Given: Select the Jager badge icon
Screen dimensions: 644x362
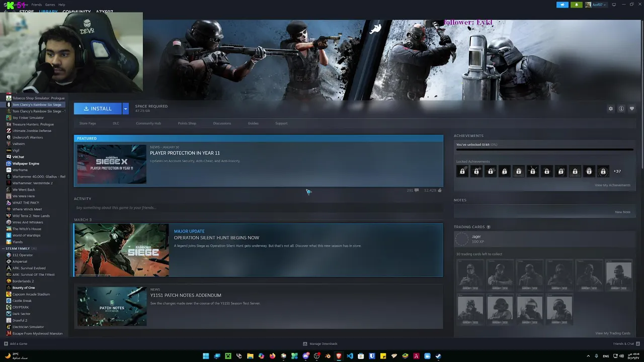Looking at the screenshot, I should 462,239.
